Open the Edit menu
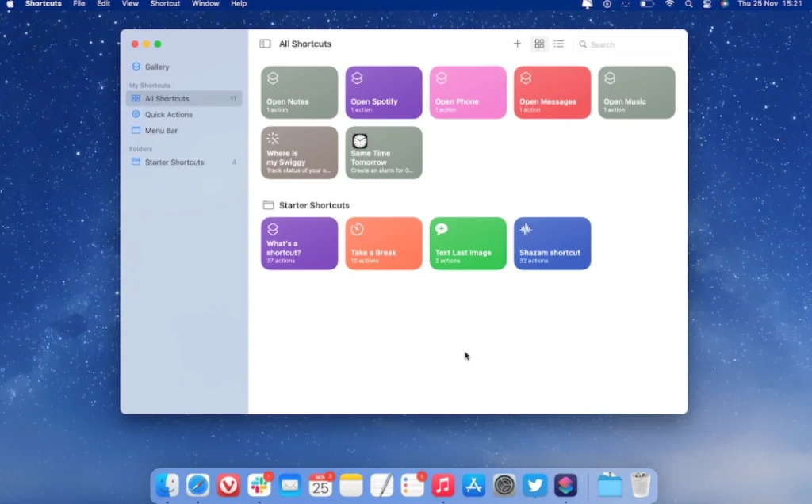Image resolution: width=812 pixels, height=504 pixels. 104,4
